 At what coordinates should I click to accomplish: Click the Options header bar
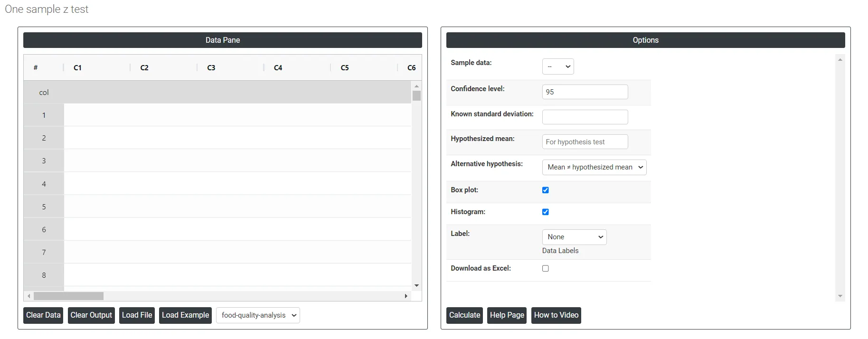click(x=646, y=40)
